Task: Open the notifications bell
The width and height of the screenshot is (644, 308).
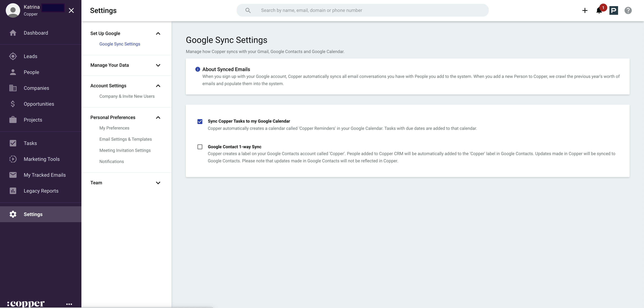Action: click(599, 10)
